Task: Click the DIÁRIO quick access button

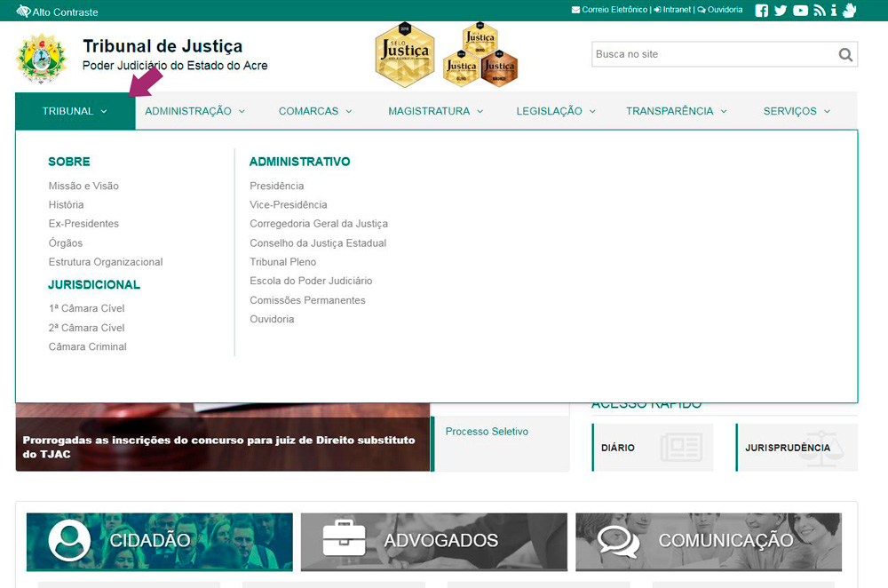Action: (653, 448)
